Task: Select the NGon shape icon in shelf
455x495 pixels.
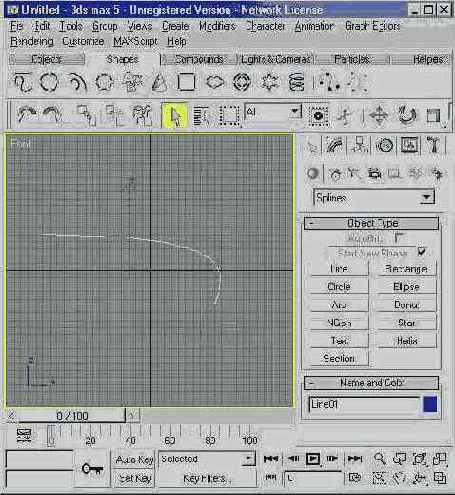Action: (105, 82)
